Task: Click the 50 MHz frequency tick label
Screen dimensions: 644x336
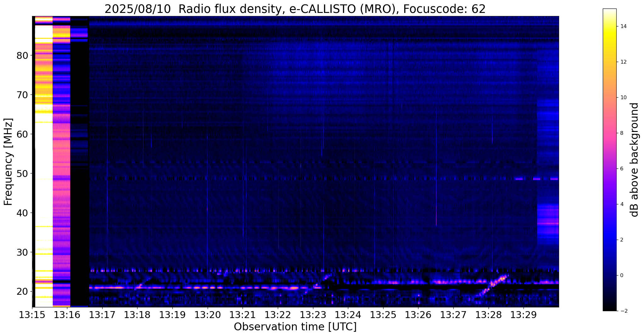Action: point(22,174)
